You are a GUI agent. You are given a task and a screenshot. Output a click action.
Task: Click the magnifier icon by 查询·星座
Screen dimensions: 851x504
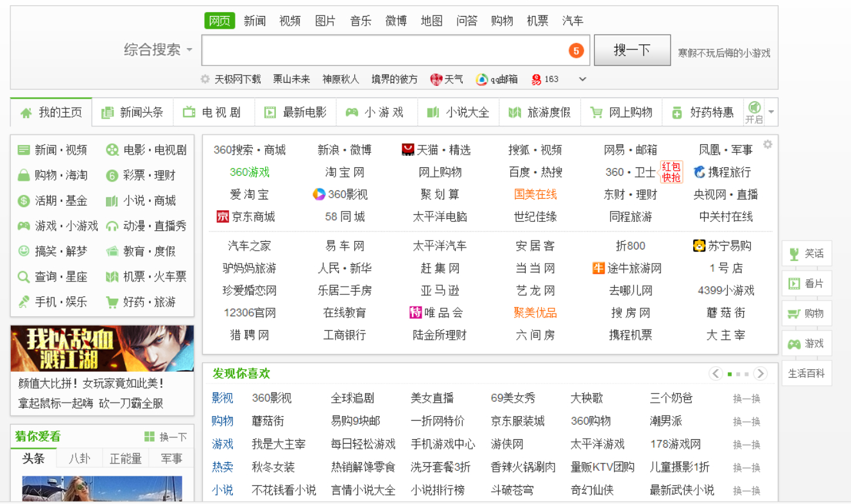24,277
